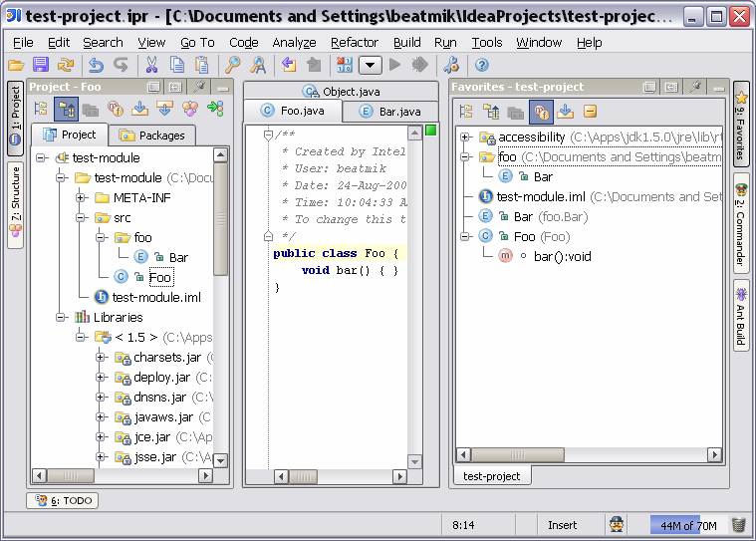Screen dimensions: 756x541
Task: Open IDE Settings with the wrench icon
Action: (451, 65)
